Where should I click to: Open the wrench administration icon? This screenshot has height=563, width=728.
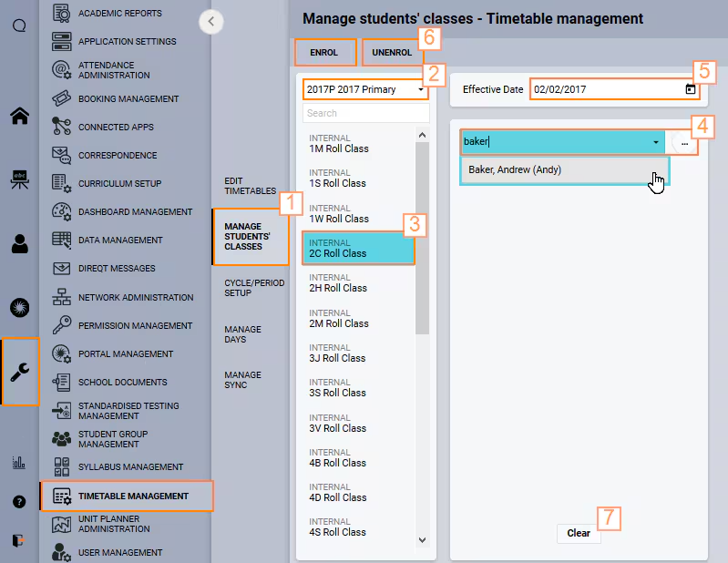tap(20, 372)
